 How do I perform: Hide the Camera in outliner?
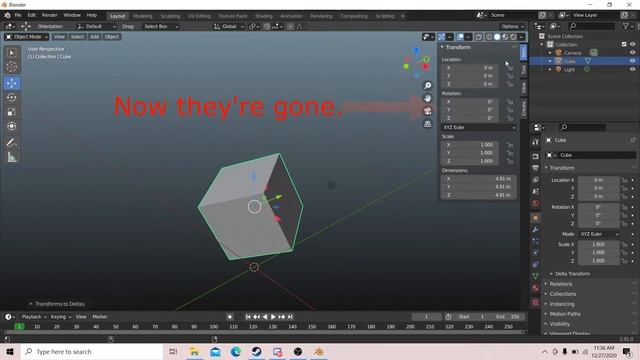coord(632,53)
